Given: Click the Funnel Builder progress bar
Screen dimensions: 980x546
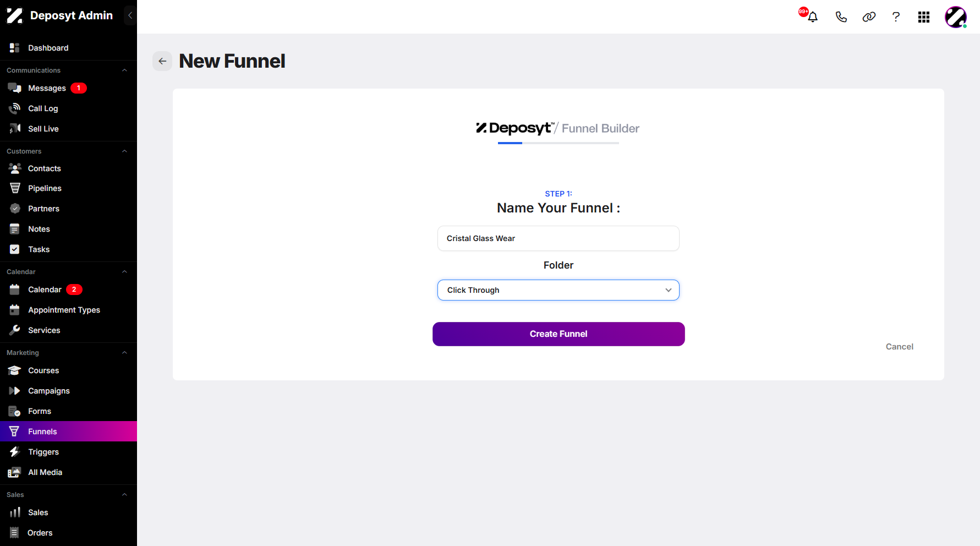Looking at the screenshot, I should (x=559, y=143).
